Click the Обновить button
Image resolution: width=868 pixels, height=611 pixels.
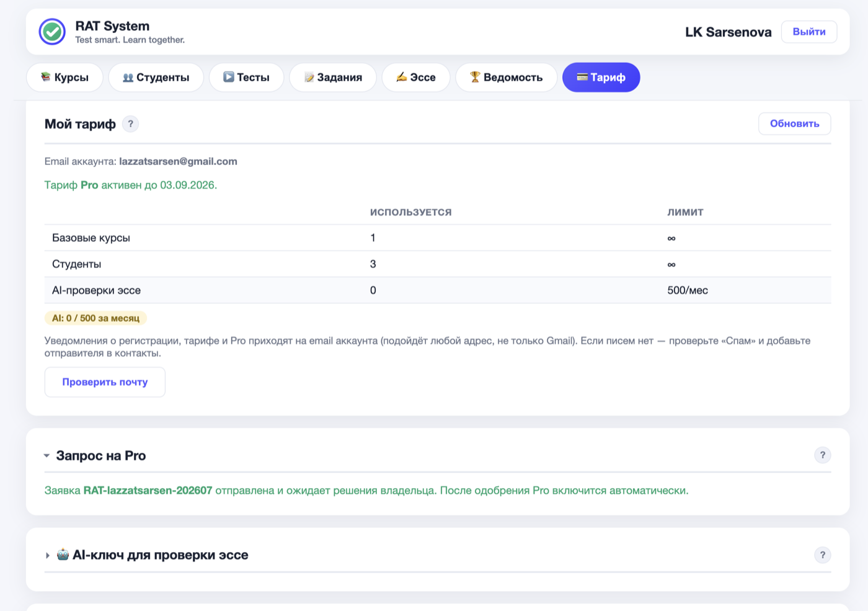click(794, 123)
